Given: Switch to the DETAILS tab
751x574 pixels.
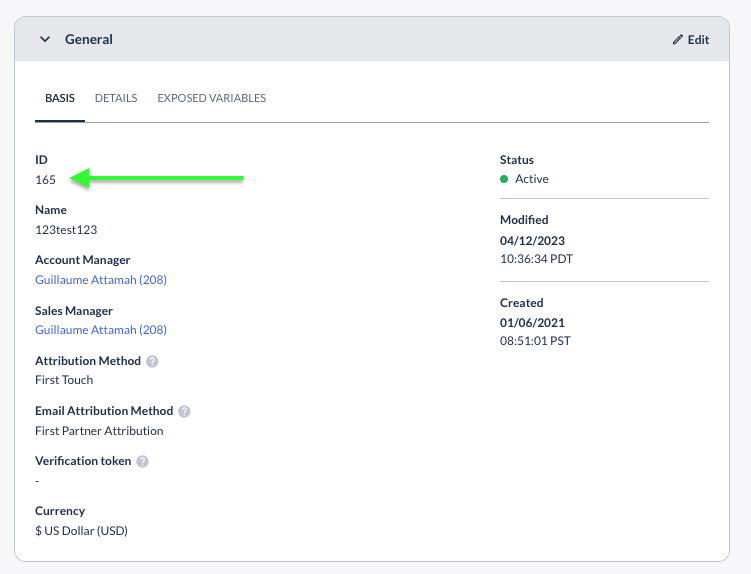Looking at the screenshot, I should (116, 98).
